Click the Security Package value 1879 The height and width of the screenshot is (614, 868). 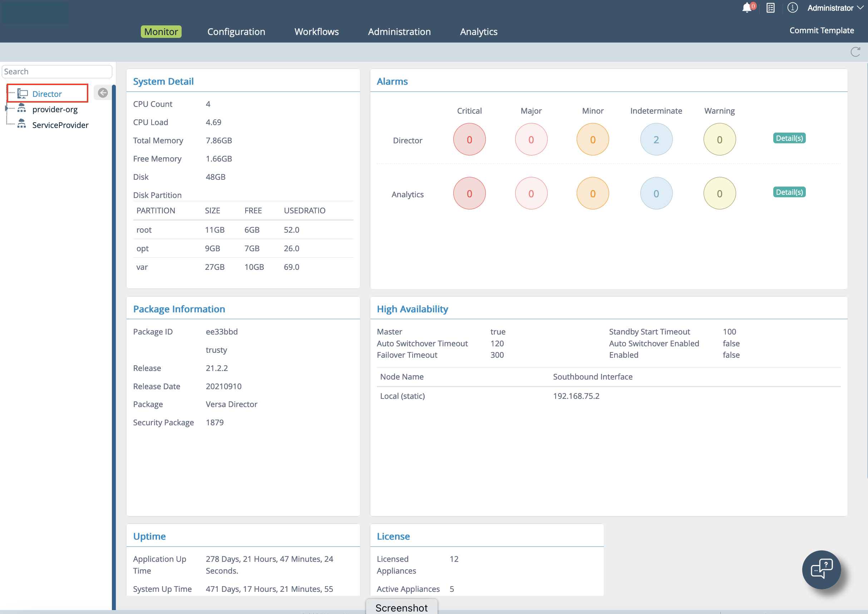pyautogui.click(x=214, y=422)
